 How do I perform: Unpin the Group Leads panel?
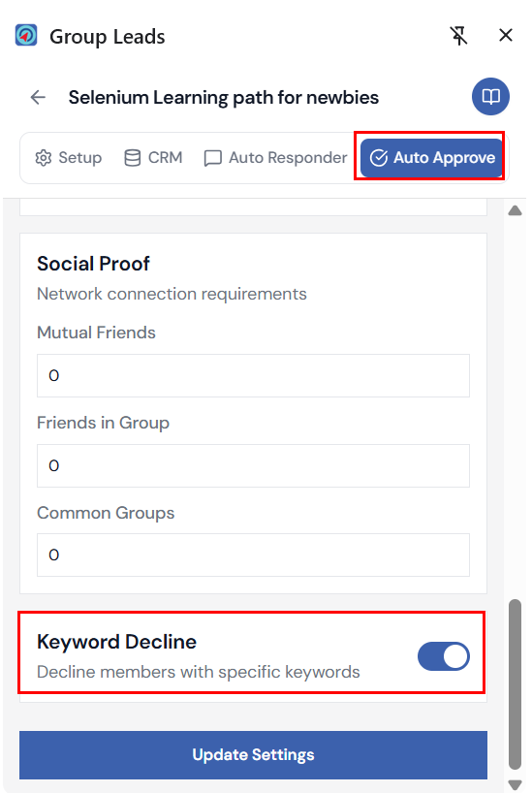[x=458, y=36]
